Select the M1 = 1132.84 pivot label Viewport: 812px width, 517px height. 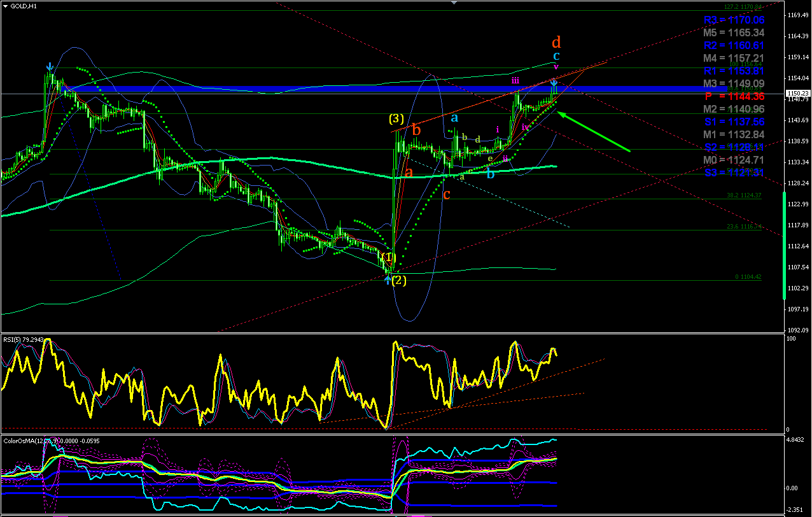(734, 134)
